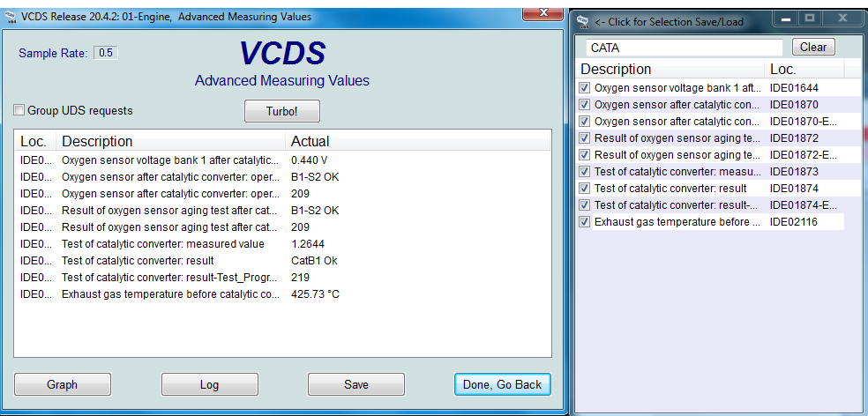Start logging with Log button
868x416 pixels.
click(209, 384)
